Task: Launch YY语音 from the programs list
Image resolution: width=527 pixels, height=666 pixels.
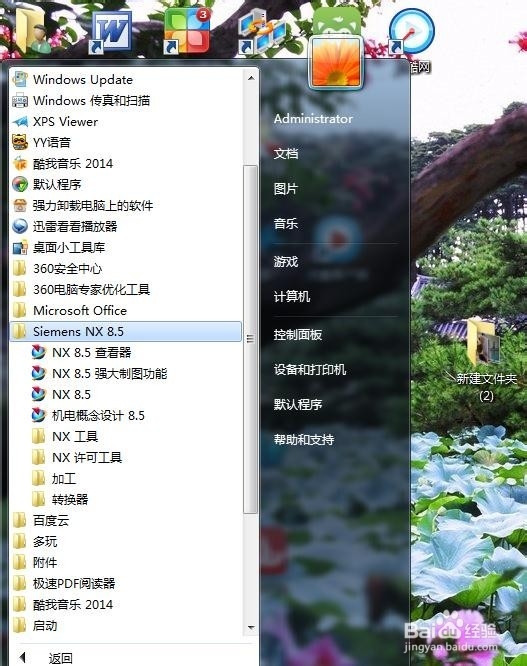Action: 42,142
